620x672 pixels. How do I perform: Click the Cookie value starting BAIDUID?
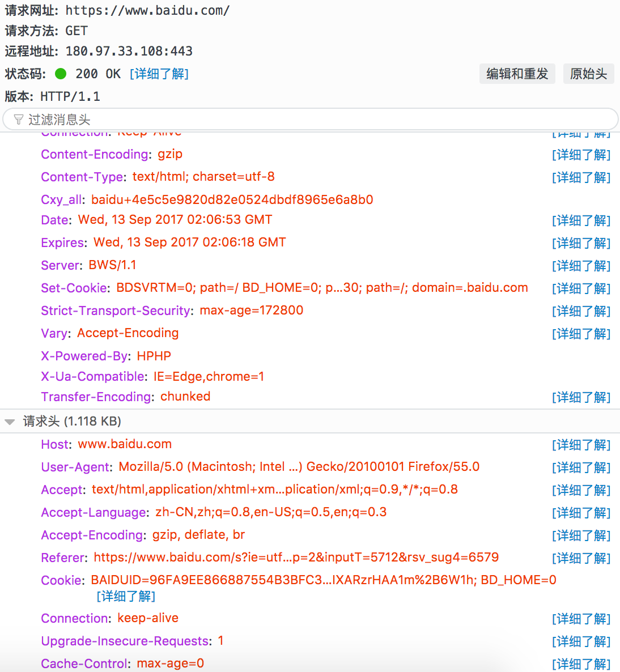[324, 580]
